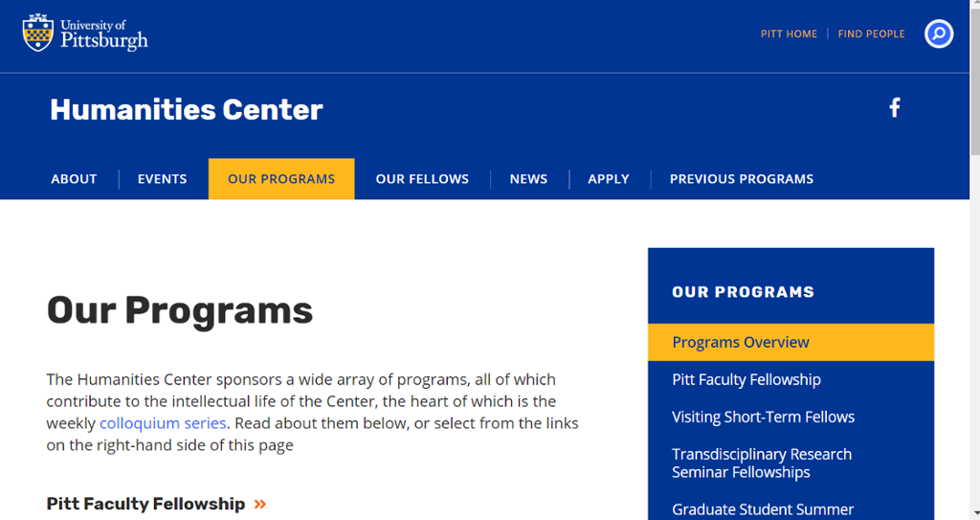Select the Our Programs navigation tab
This screenshot has width=980, height=520.
pyautogui.click(x=281, y=179)
